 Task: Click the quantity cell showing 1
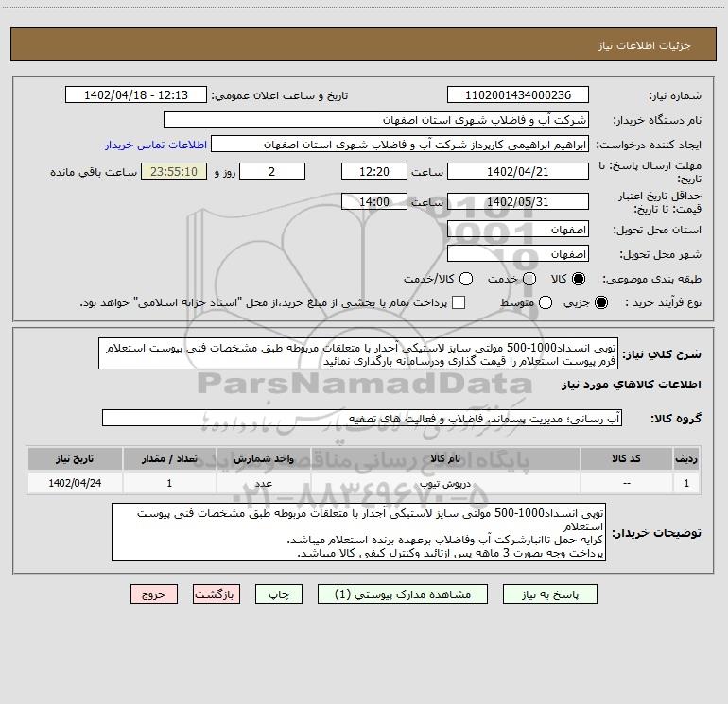[x=169, y=483]
